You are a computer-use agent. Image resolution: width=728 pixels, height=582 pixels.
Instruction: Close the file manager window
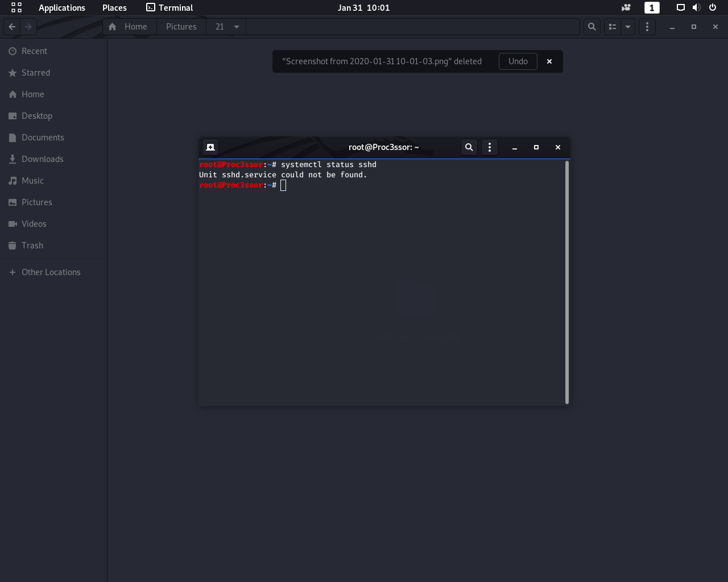point(715,27)
